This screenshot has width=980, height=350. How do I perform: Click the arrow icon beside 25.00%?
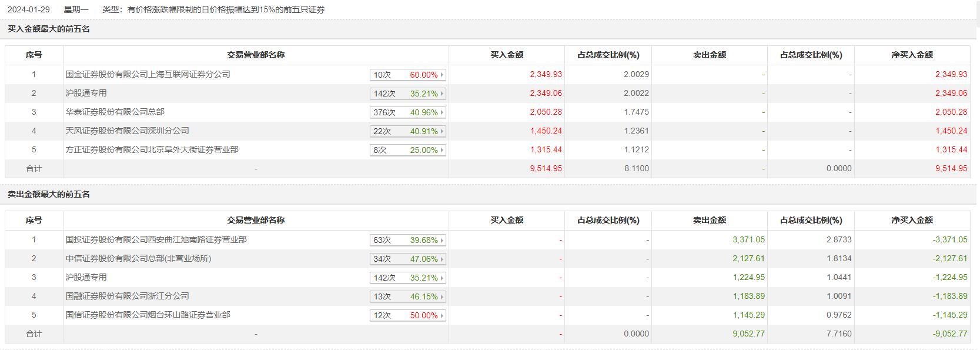tap(442, 150)
